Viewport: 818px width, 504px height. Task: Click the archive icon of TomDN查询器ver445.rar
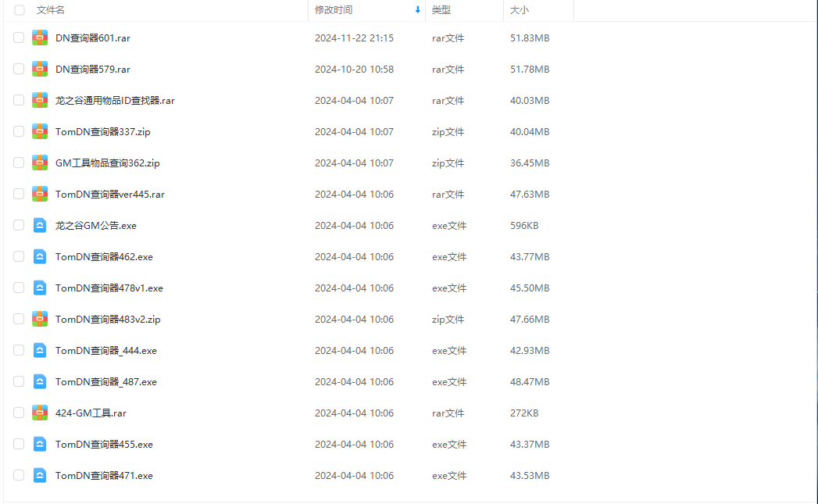tap(40, 194)
